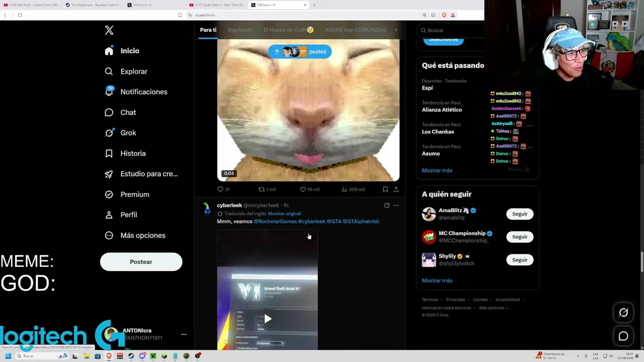Open Notificaciones in the sidebar
This screenshot has height=362, width=644.
(x=136, y=92)
